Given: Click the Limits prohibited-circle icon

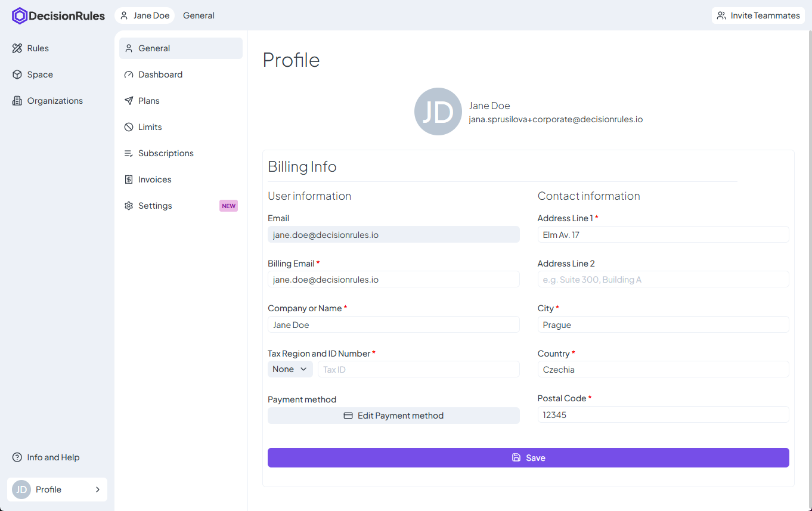Looking at the screenshot, I should tap(129, 127).
